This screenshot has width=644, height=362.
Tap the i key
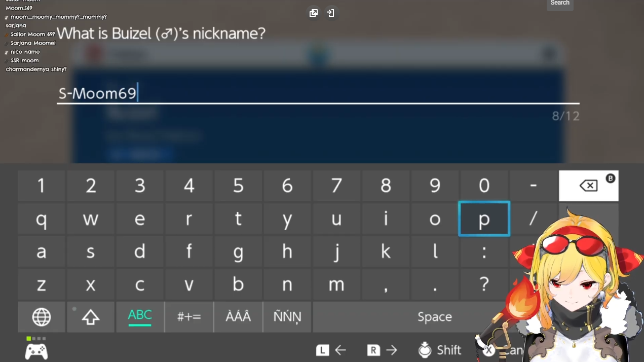pyautogui.click(x=386, y=219)
